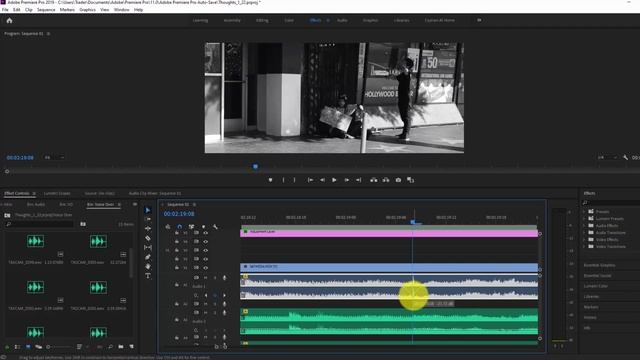Viewport: 640px width, 360px height.
Task: Open timeline wrench display settings
Action: point(215,227)
